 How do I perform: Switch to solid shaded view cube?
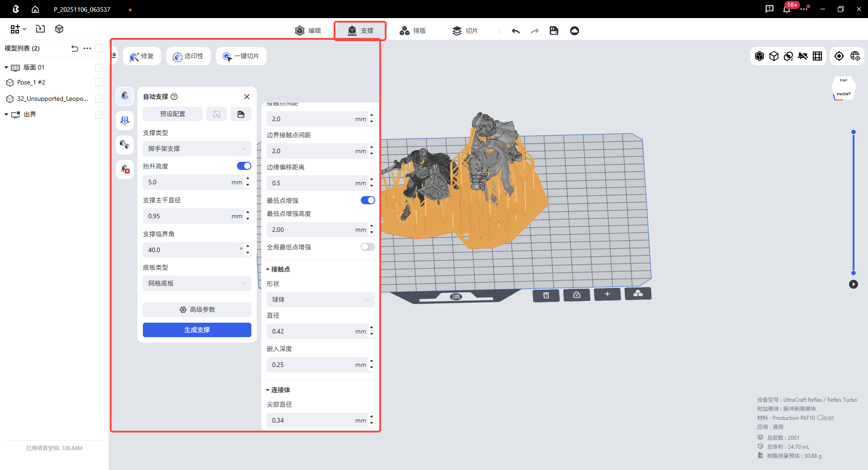coord(759,56)
